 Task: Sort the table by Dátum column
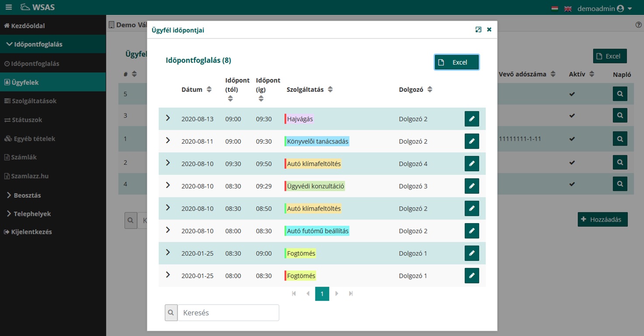pos(196,89)
